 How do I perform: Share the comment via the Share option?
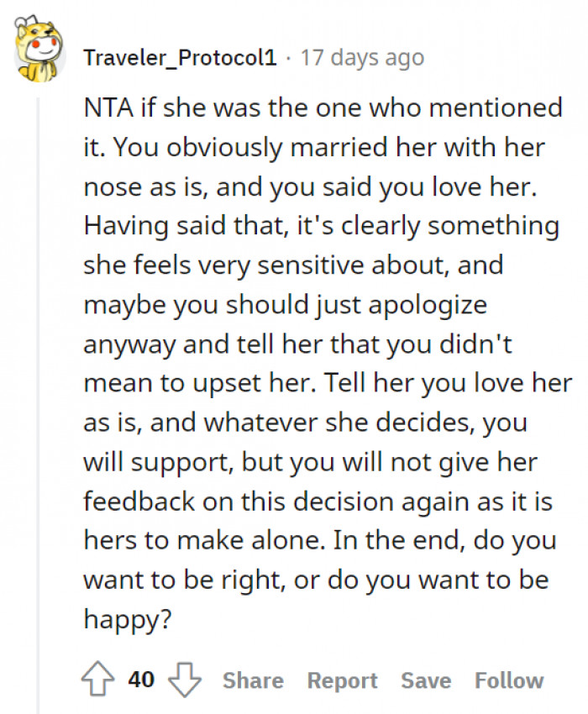253,680
